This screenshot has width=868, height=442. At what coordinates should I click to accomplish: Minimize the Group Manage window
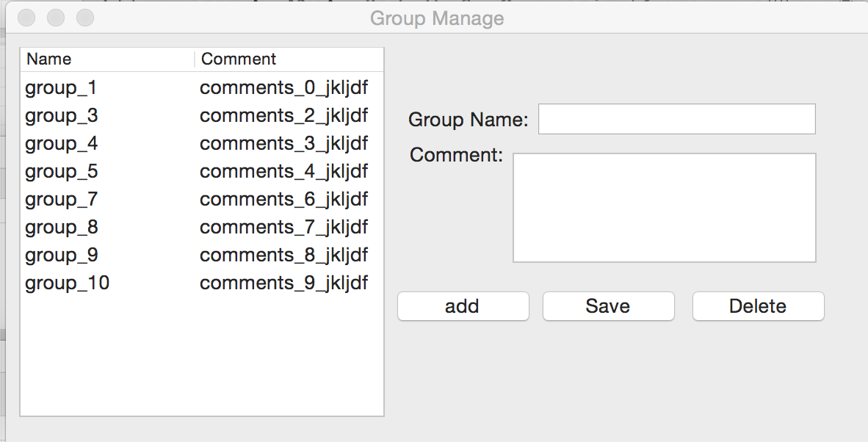pos(56,18)
